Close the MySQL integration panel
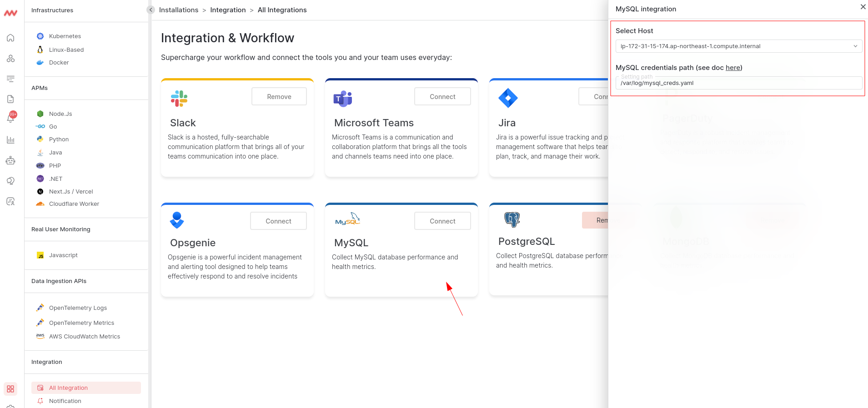The width and height of the screenshot is (868, 408). click(863, 7)
